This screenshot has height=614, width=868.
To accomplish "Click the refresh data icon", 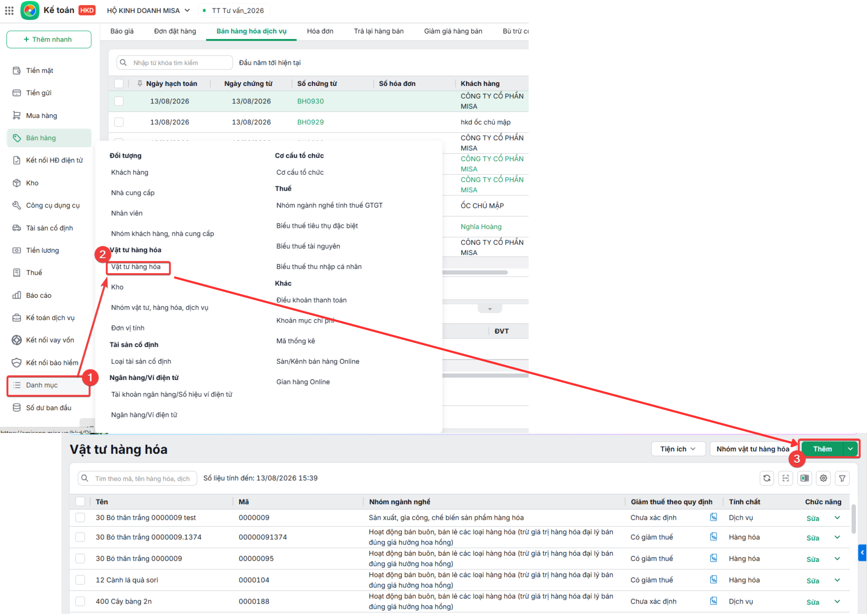I will (767, 478).
